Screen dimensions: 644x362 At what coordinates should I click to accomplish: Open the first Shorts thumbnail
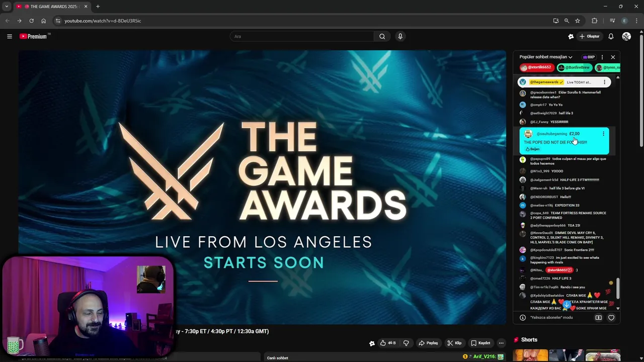pos(530,355)
